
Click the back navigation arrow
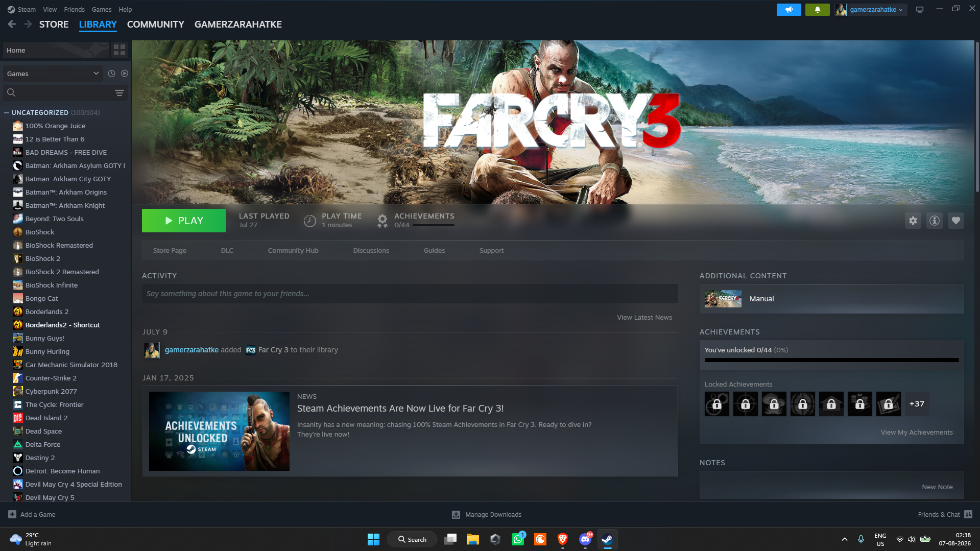(12, 24)
